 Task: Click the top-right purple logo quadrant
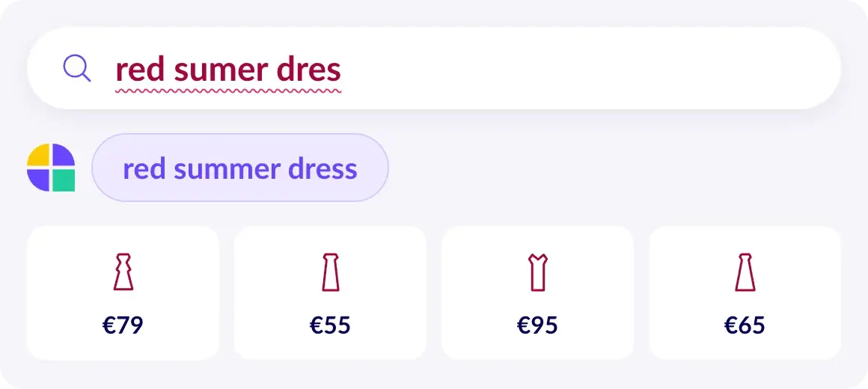[64, 155]
